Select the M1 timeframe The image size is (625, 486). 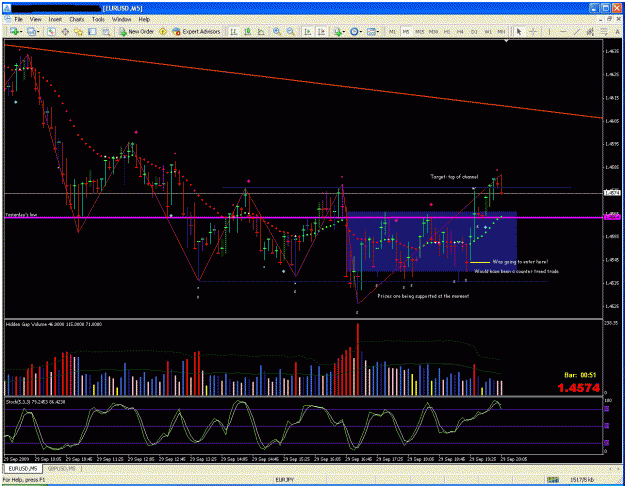coord(392,31)
